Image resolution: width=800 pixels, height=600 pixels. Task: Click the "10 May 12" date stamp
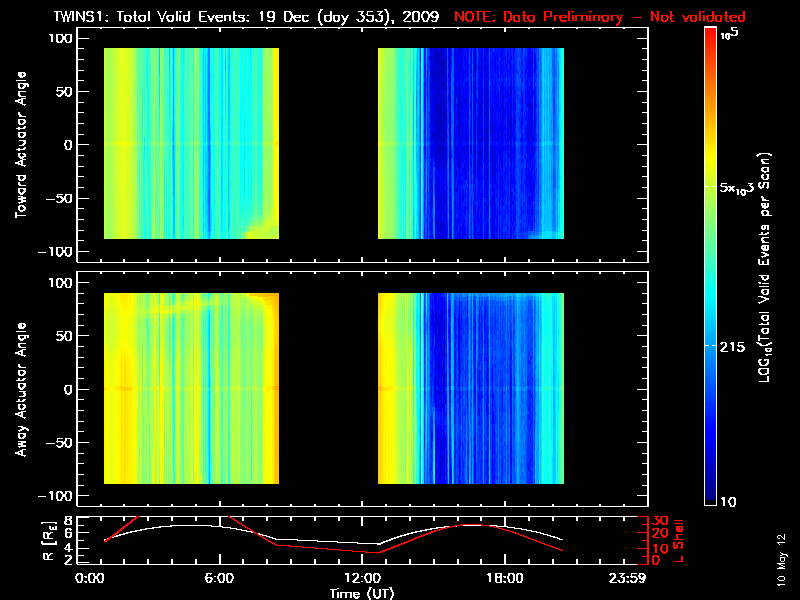tap(780, 558)
